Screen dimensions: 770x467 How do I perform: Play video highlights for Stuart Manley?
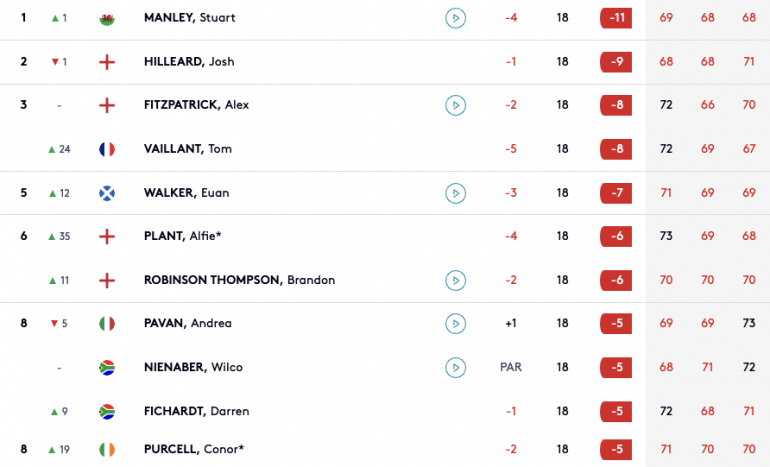coord(455,18)
